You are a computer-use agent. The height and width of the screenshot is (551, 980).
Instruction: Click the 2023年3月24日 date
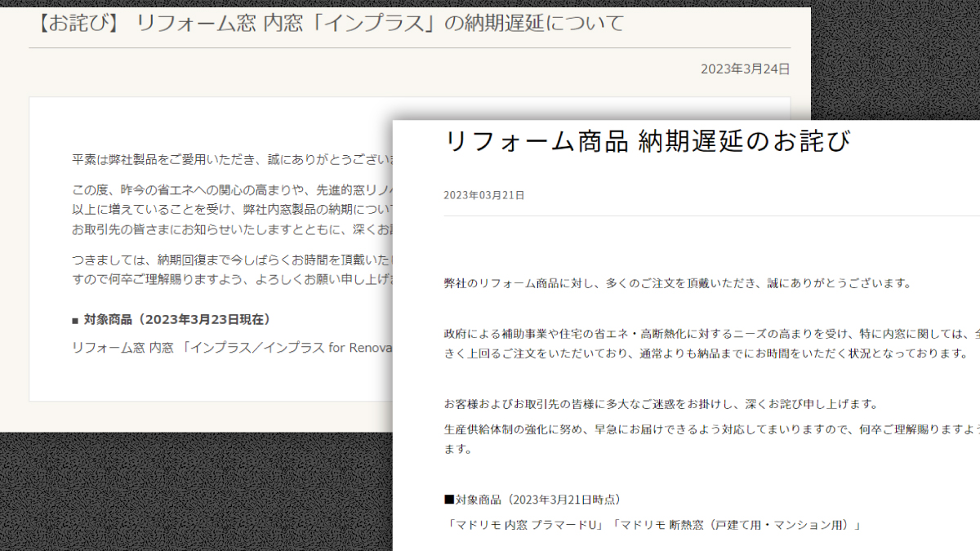(x=745, y=69)
